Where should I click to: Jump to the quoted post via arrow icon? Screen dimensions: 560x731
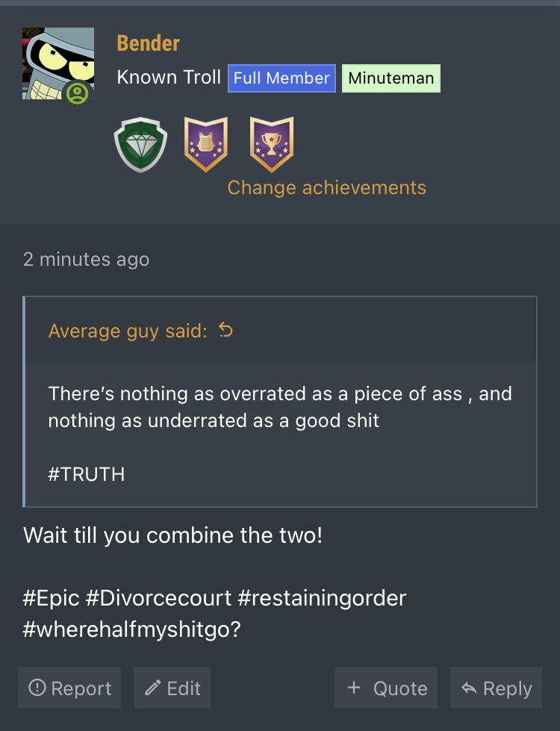click(x=225, y=330)
